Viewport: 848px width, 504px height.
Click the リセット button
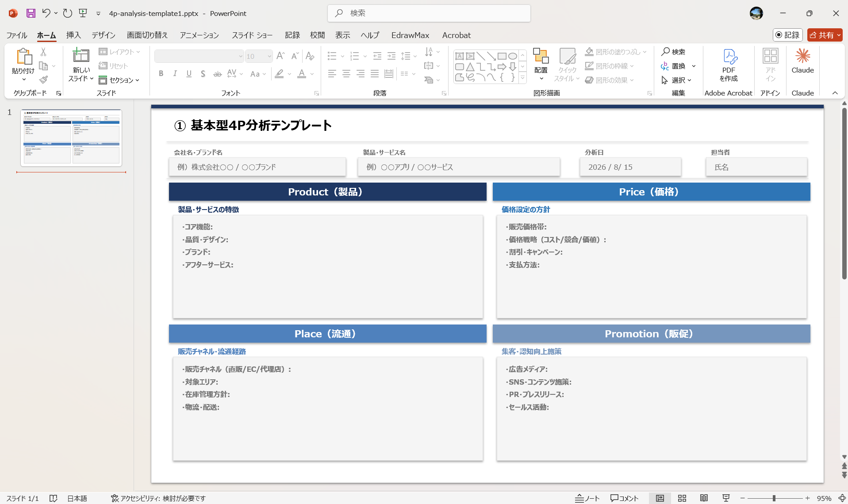[113, 66]
